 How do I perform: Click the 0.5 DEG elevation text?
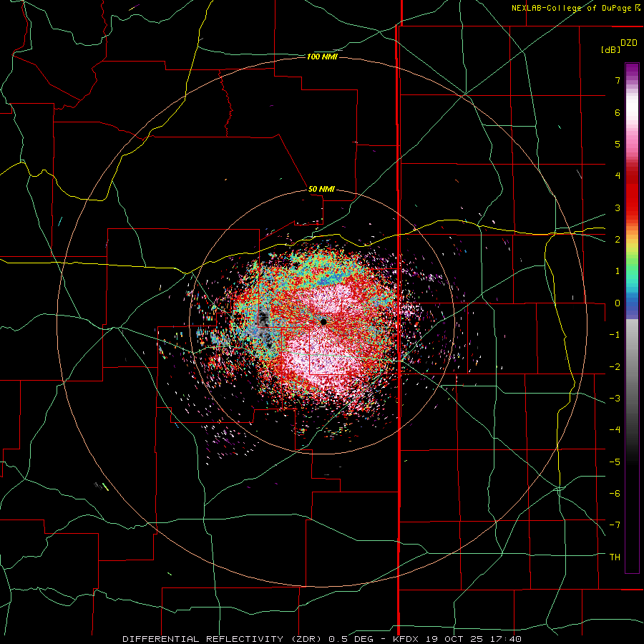pyautogui.click(x=351, y=639)
